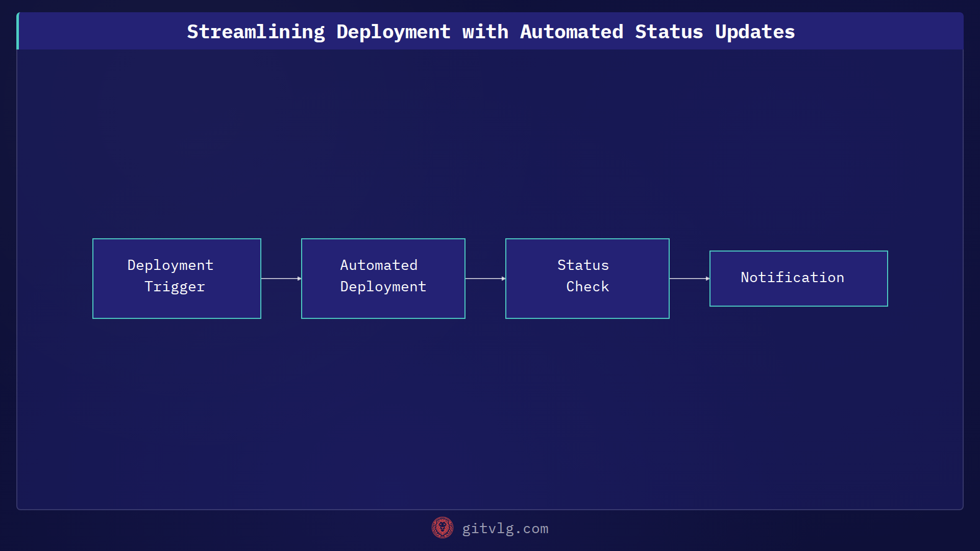The height and width of the screenshot is (551, 980).
Task: Open the gitvlg.com website link
Action: pos(504,529)
